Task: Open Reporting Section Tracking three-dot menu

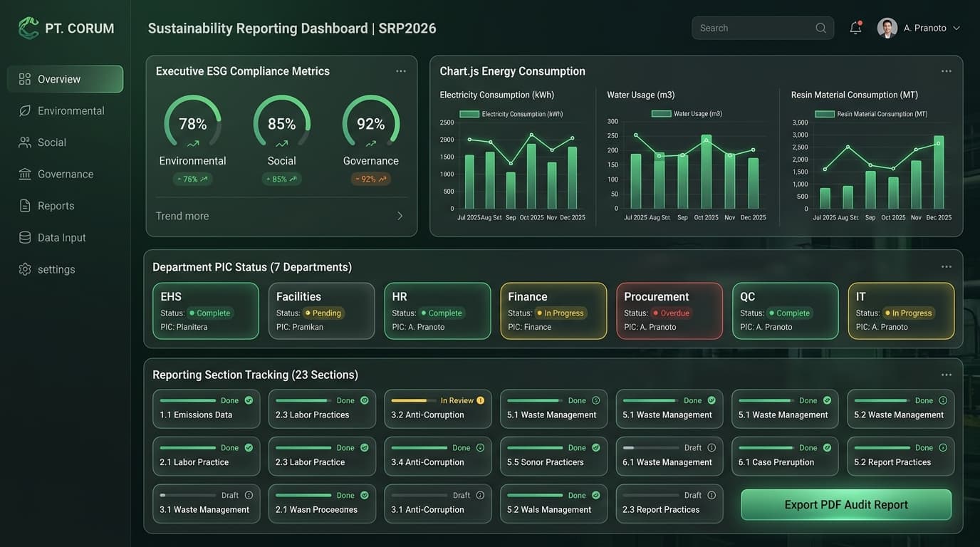Action: pos(947,375)
